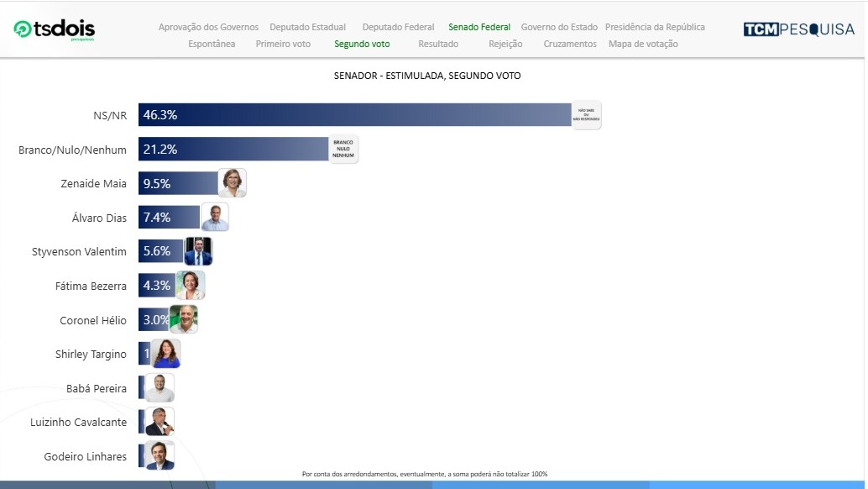Click the Branco Nulo Nenhum badge icon
868x489 pixels.
(x=343, y=149)
